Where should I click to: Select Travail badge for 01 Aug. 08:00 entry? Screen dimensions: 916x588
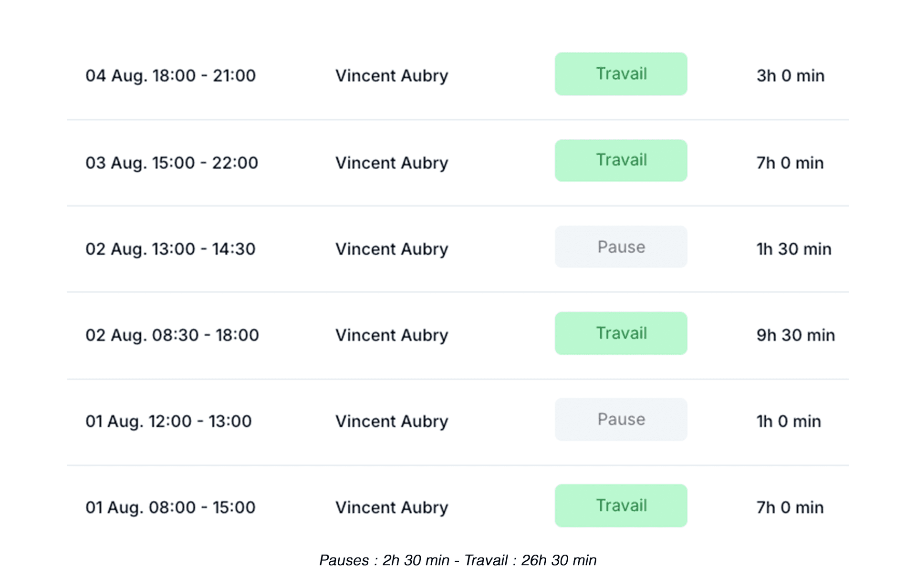[x=621, y=505]
